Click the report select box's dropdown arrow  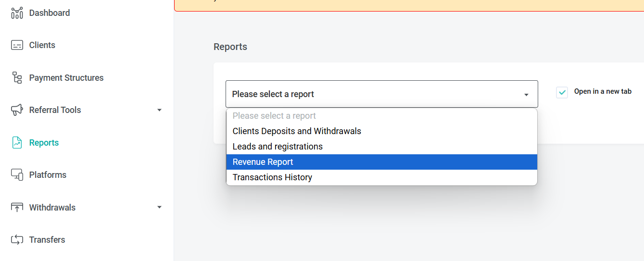coord(526,95)
